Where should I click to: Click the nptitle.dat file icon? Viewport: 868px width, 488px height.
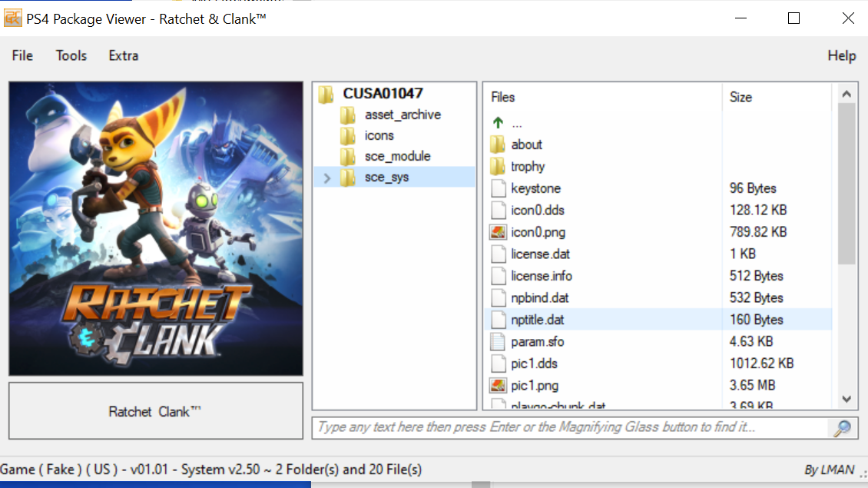[499, 320]
